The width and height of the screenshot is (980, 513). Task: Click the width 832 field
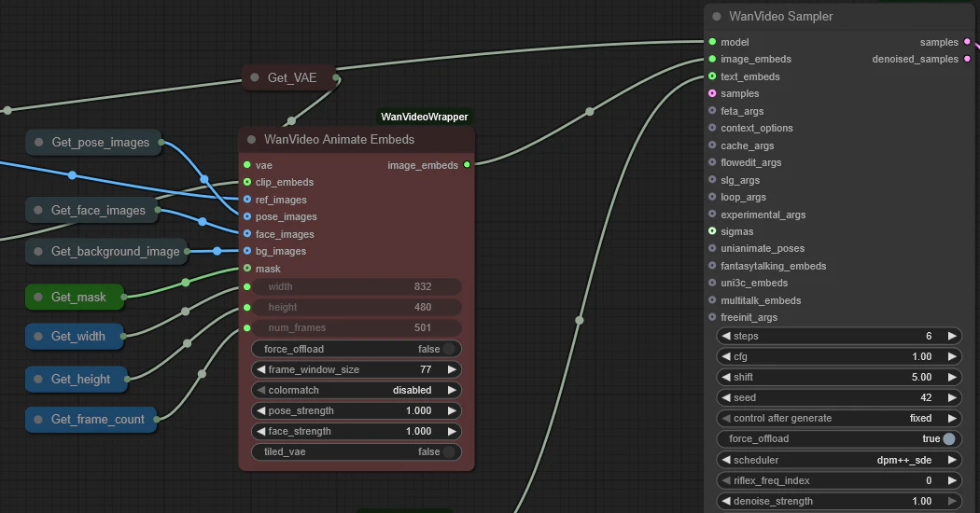coord(357,286)
